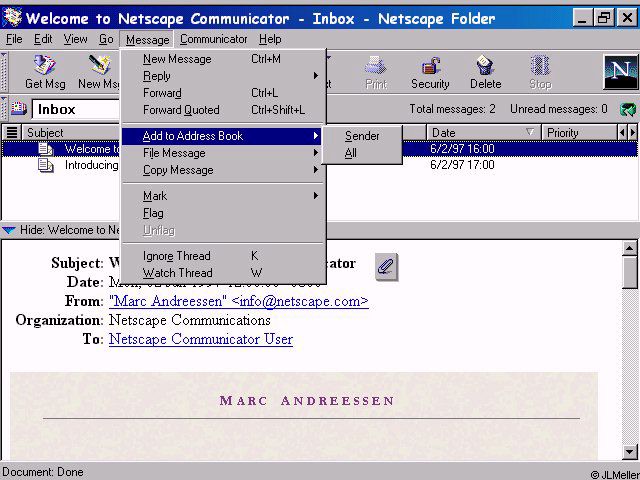
Task: Click the message icon in the Introducing row
Action: point(46,165)
